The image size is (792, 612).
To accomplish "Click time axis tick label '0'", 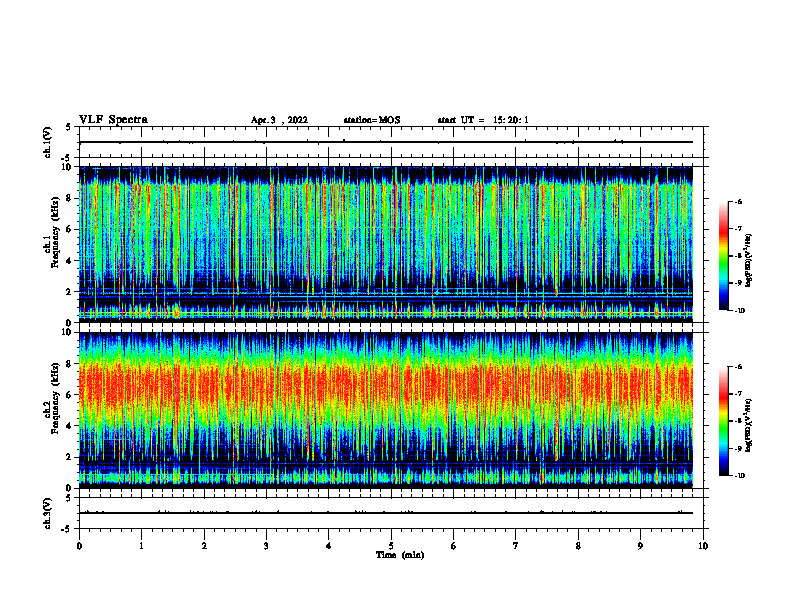I will [79, 546].
